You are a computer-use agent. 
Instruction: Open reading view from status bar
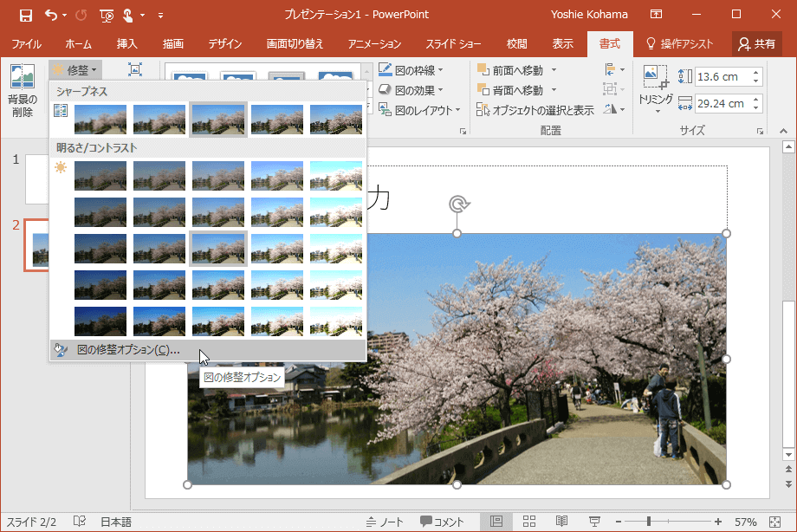pos(562,521)
